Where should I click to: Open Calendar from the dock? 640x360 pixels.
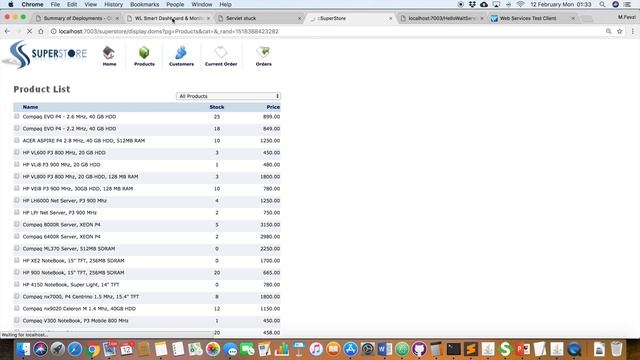[127, 349]
